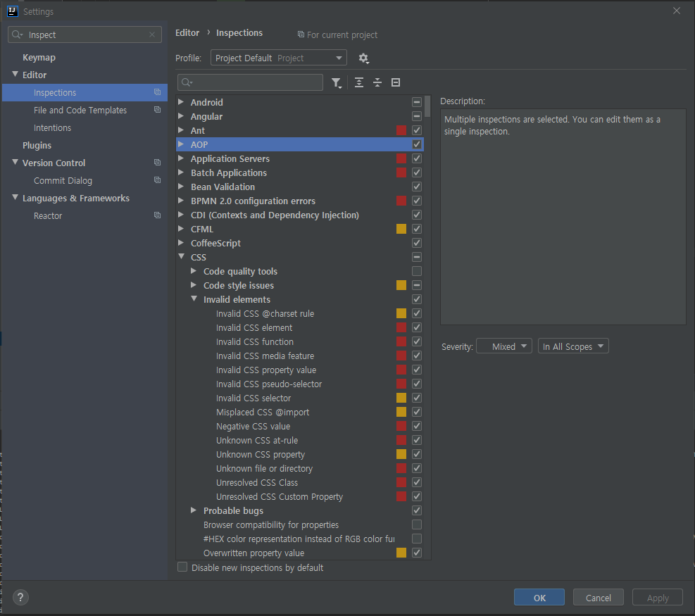Click yellow severity swatch for Overwritten property value

(401, 553)
